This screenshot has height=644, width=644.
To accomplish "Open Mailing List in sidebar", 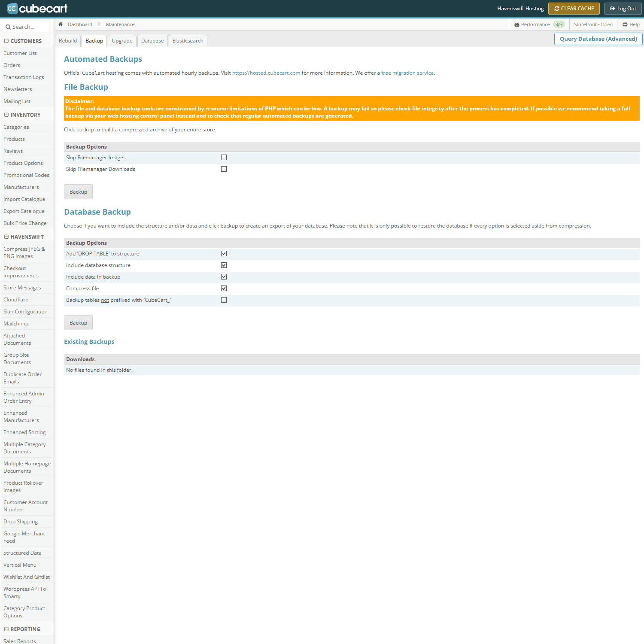I will [x=27, y=101].
